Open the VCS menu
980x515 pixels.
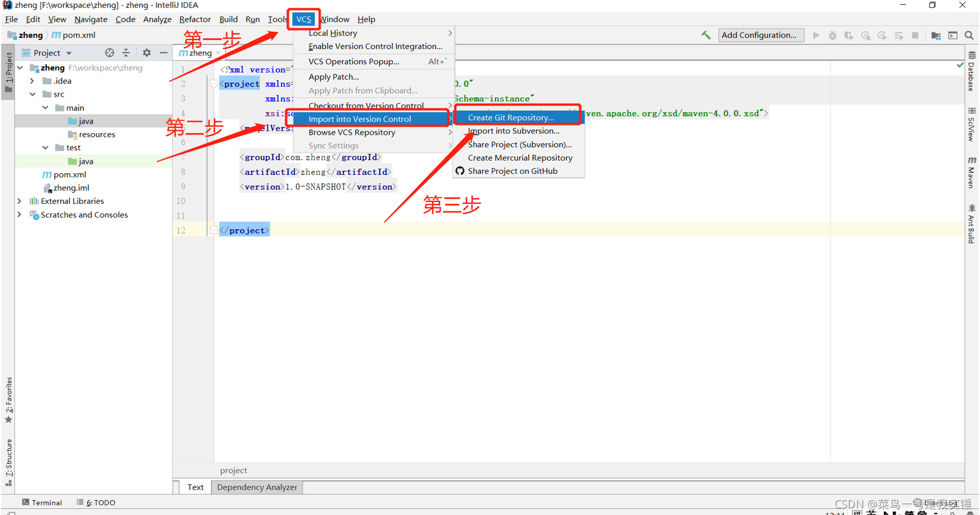[303, 19]
